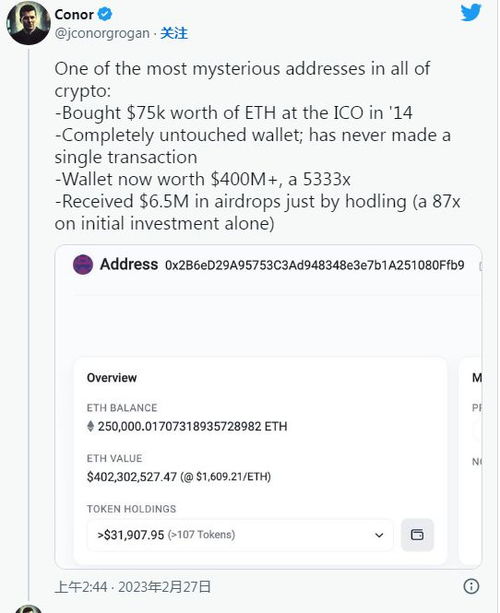This screenshot has width=500, height=613.
Task: Click the copy icon after the address
Action: point(480,266)
